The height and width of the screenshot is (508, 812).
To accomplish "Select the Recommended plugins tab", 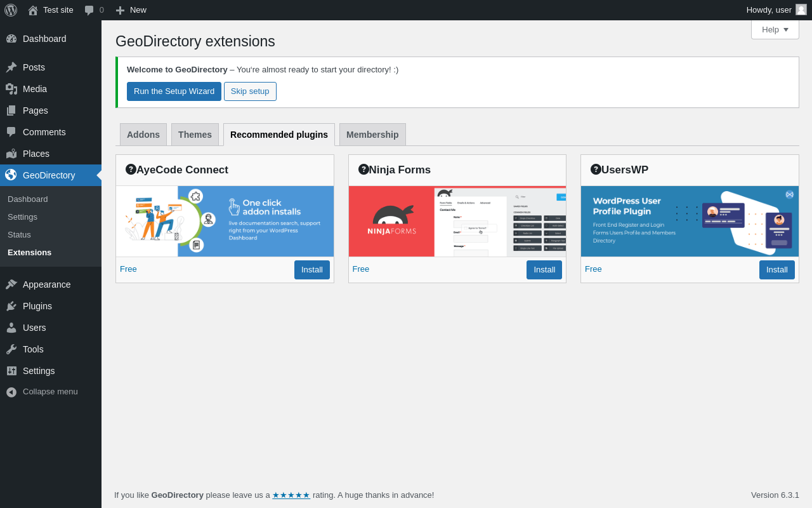I will (279, 135).
